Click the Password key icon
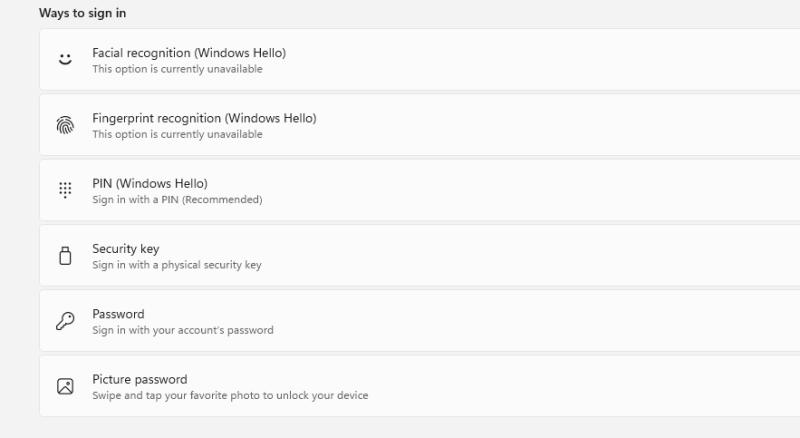The width and height of the screenshot is (800, 438). (65, 321)
